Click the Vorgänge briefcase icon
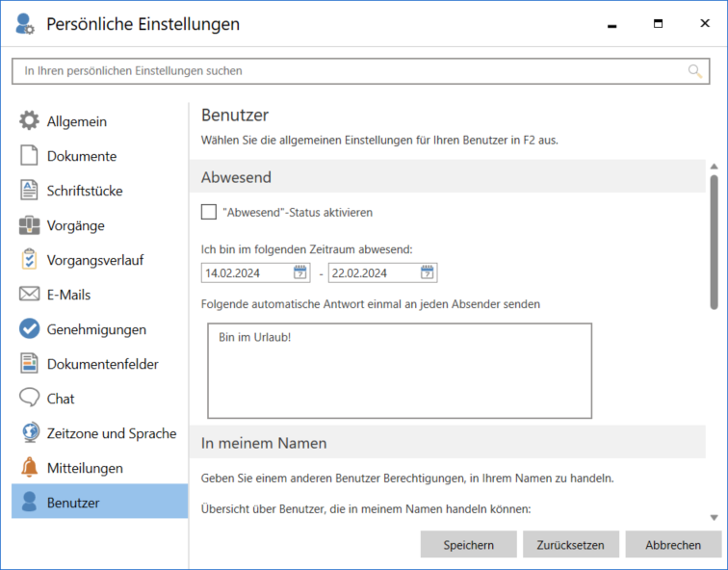The width and height of the screenshot is (728, 570). pyautogui.click(x=29, y=225)
